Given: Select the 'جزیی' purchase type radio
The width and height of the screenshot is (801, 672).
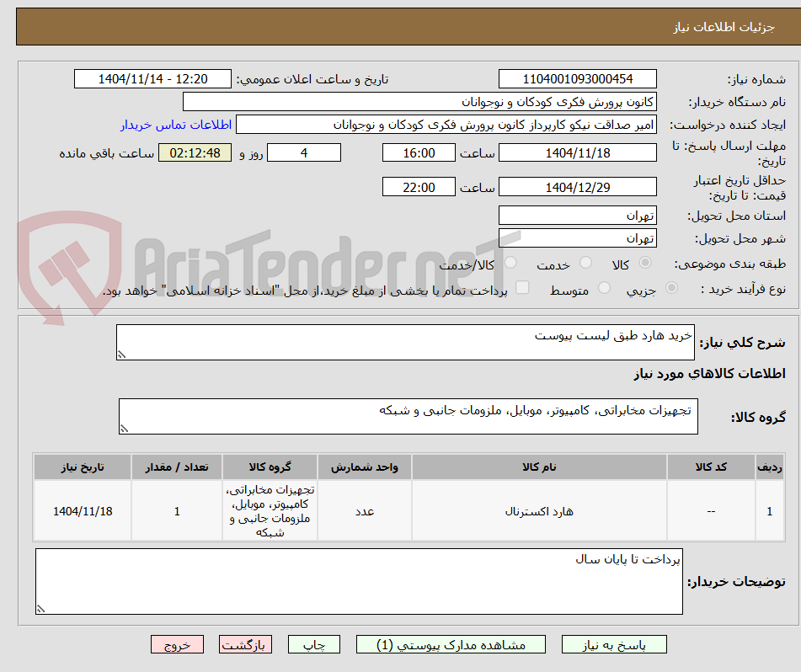Looking at the screenshot, I should tap(671, 288).
